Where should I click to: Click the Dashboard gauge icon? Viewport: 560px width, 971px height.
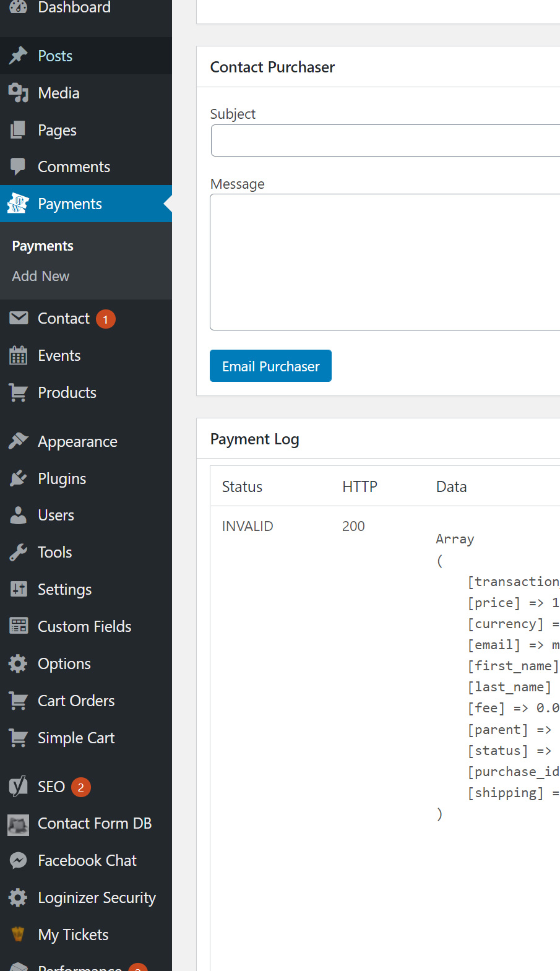pos(18,7)
